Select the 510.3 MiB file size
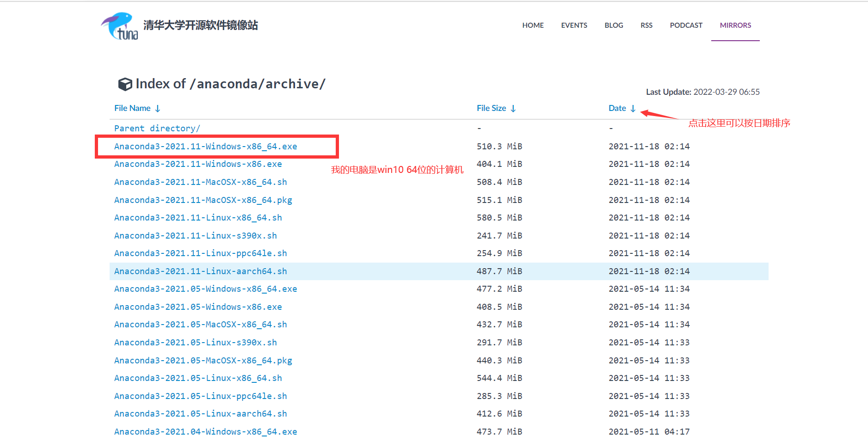The width and height of the screenshot is (868, 442). [499, 147]
